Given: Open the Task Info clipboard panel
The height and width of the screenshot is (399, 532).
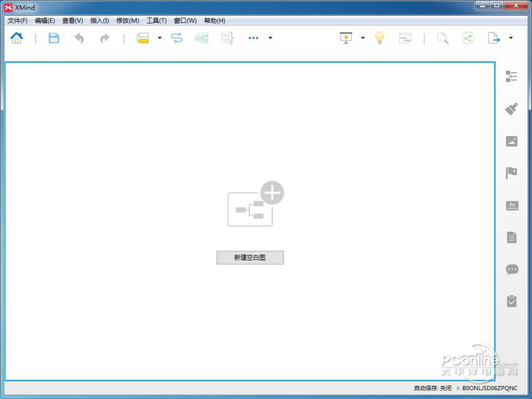Looking at the screenshot, I should pos(511,301).
